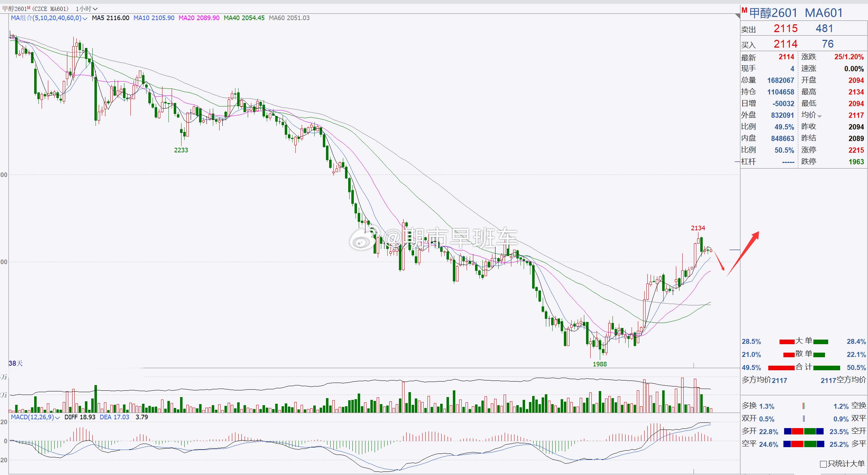The image size is (868, 475).
Task: Click the Weibo watermark logo on chart
Action: click(363, 239)
